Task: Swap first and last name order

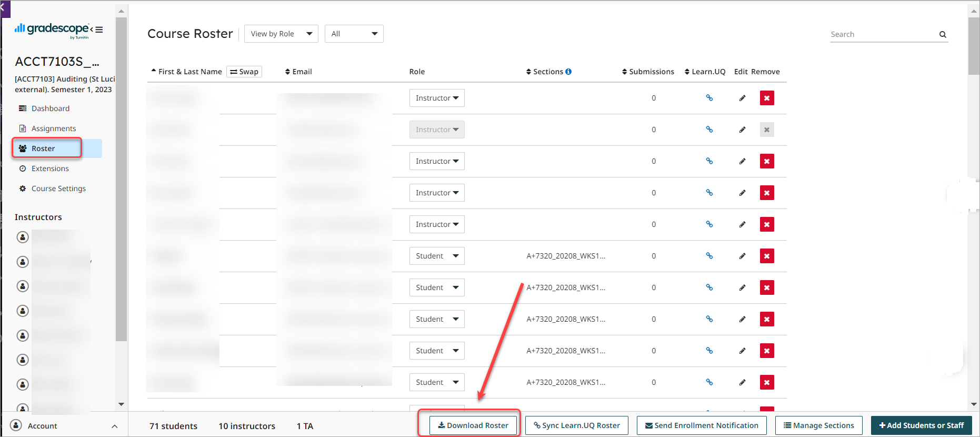Action: click(244, 72)
